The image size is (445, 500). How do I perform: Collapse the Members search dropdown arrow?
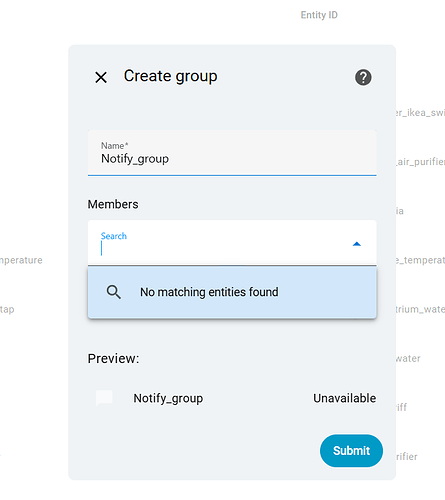(357, 244)
